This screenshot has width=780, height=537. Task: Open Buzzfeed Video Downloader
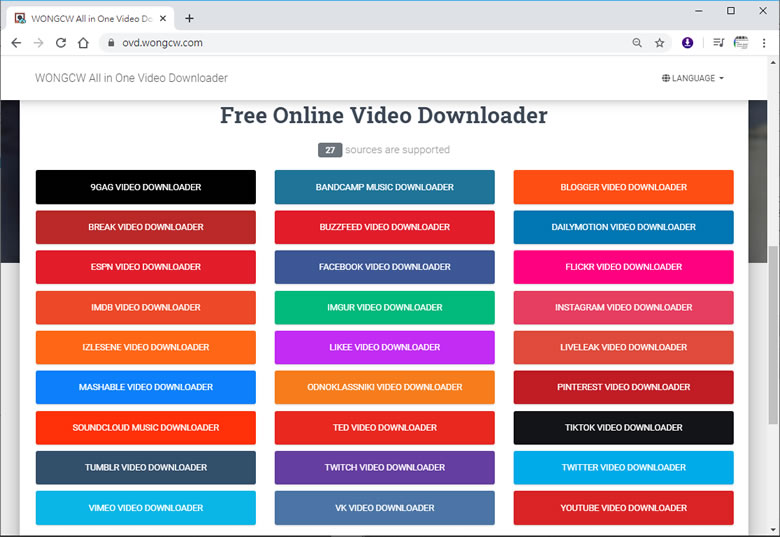coord(385,227)
